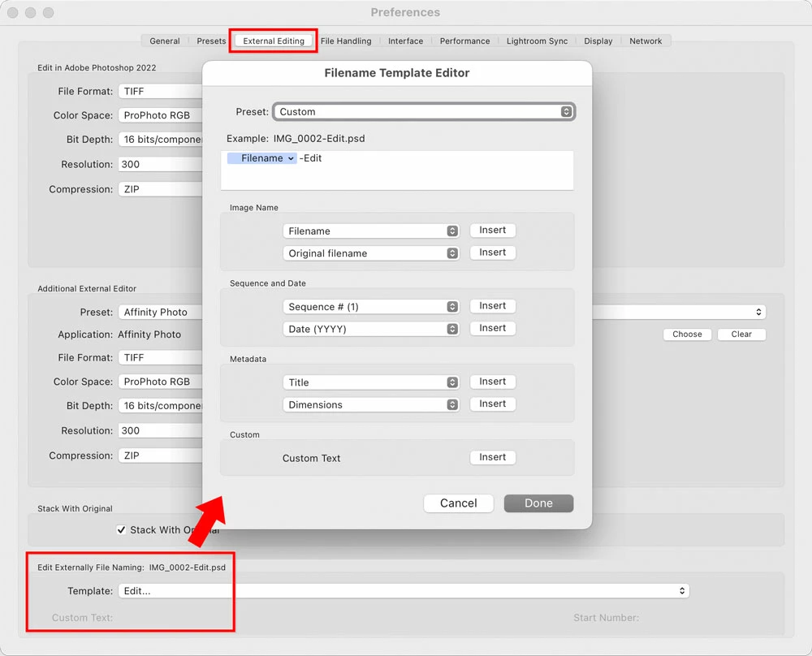This screenshot has height=656, width=812.
Task: Open the Original filename dropdown
Action: point(371,253)
